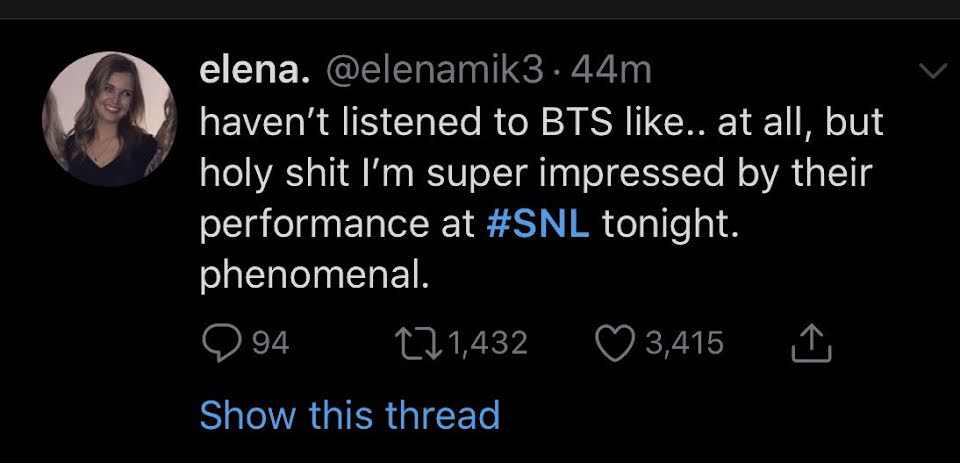The image size is (960, 463).
Task: Click "Show this thread" link
Action: pos(349,413)
